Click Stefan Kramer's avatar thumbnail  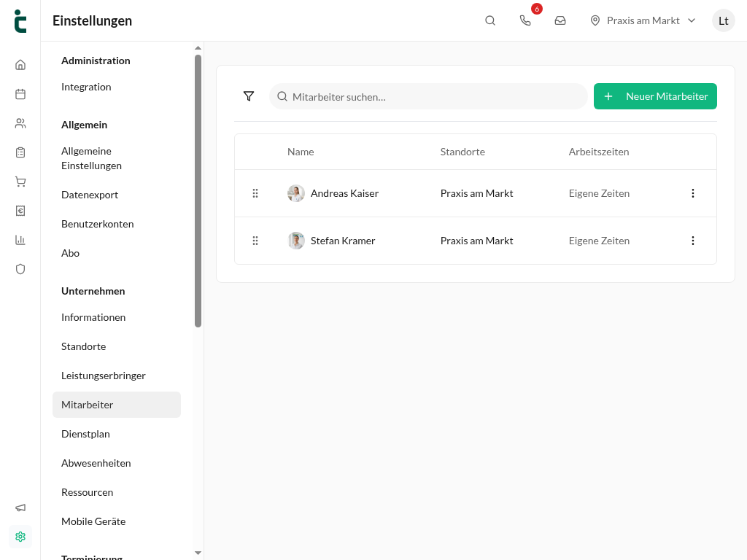coord(296,241)
